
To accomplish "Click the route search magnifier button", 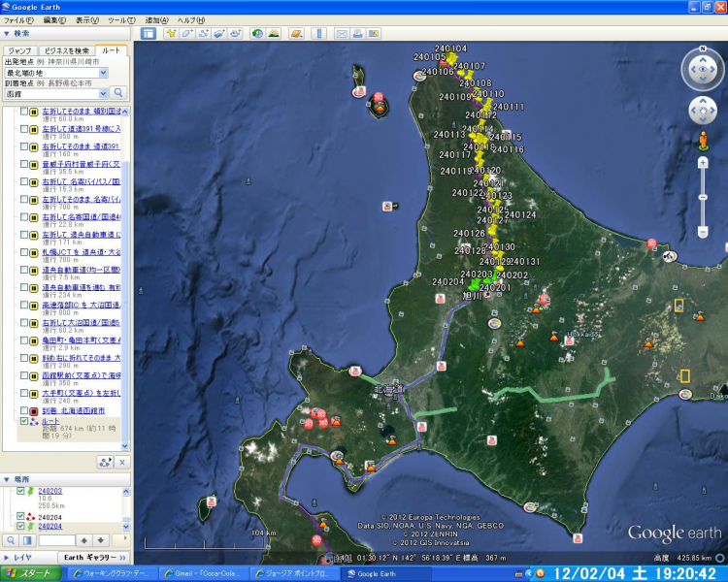I will (118, 93).
